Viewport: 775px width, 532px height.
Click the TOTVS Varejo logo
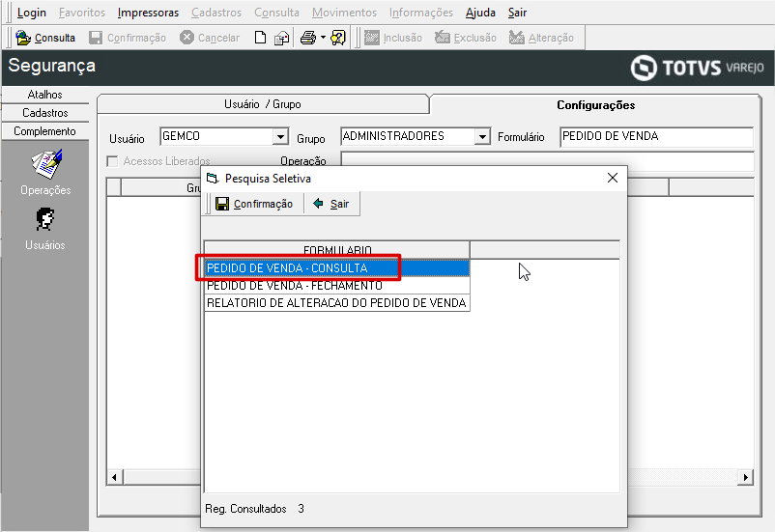(697, 68)
